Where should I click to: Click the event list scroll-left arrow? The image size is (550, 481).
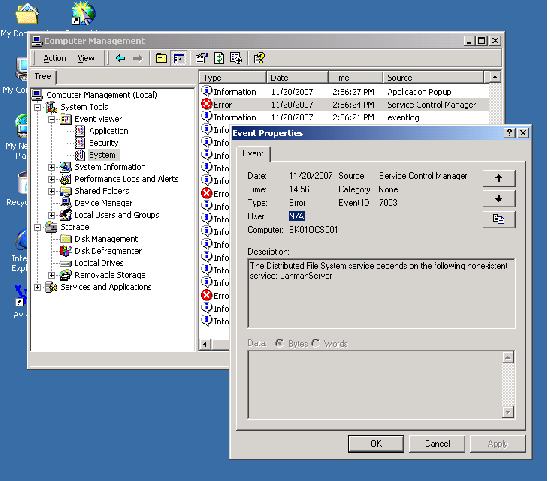pos(204,345)
